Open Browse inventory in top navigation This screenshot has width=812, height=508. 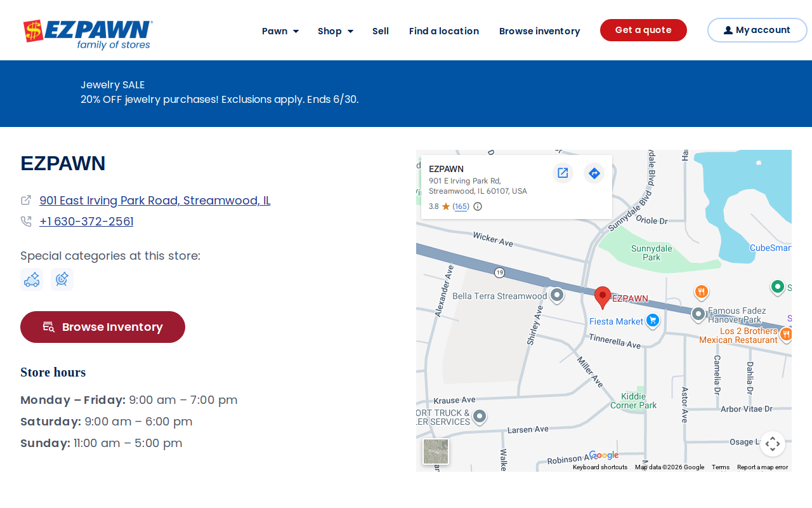tap(540, 31)
